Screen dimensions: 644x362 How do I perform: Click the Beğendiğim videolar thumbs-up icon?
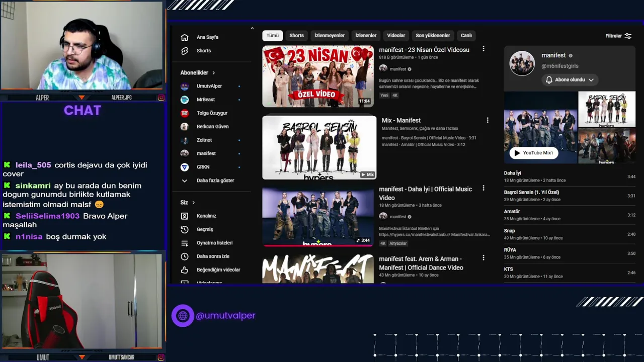coord(185,270)
